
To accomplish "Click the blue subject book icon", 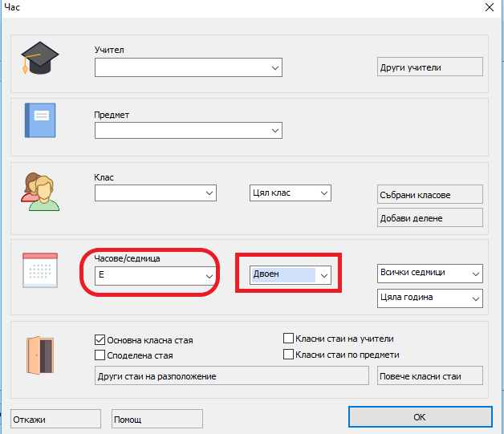I will pos(39,120).
